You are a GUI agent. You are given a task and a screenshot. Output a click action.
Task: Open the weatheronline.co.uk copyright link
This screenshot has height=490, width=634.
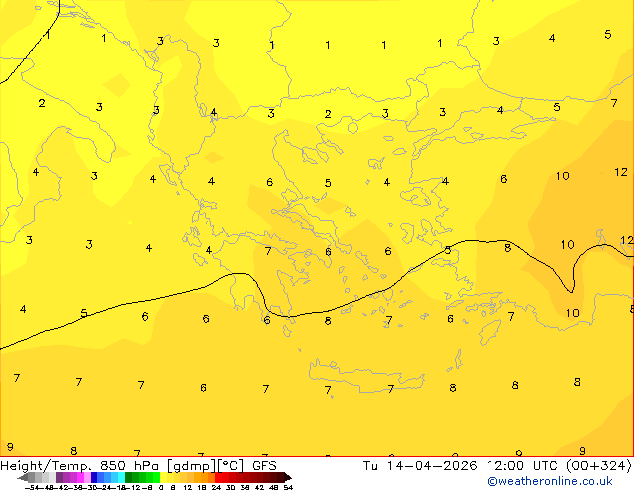tap(550, 481)
